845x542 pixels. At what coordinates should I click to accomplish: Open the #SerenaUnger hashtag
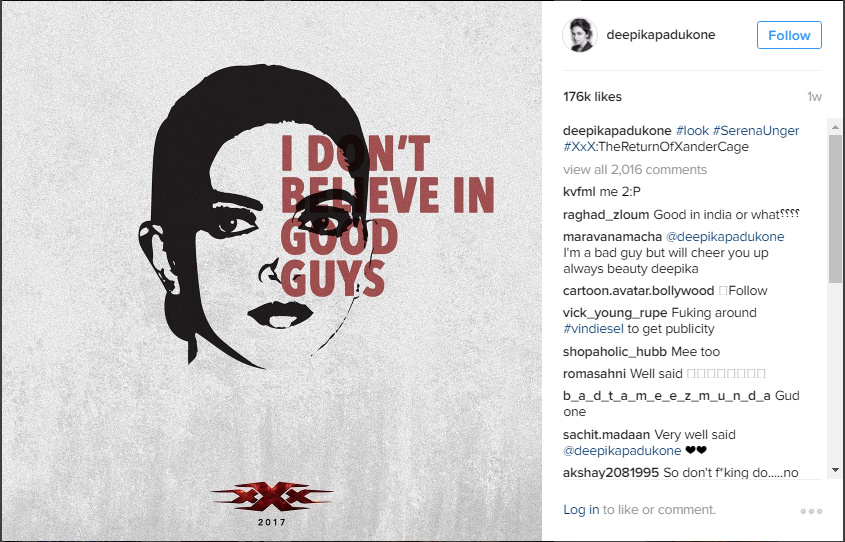coord(756,130)
